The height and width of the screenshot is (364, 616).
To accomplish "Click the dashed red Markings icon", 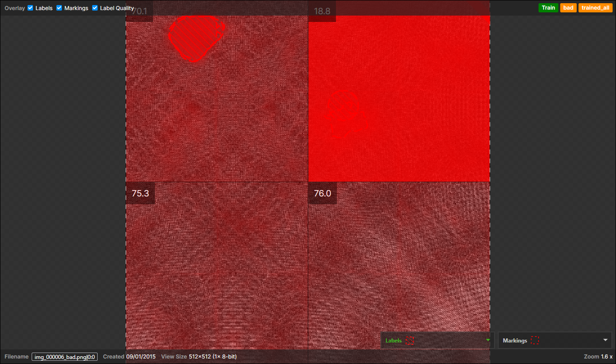I will (534, 341).
